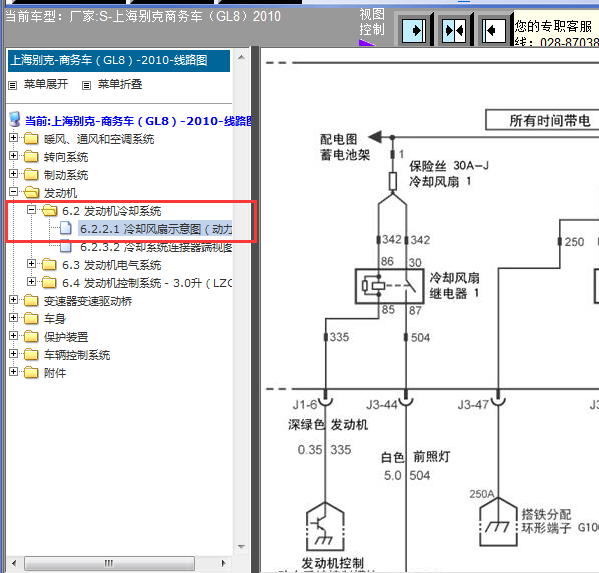Expand the 制动系统 tree node
The height and width of the screenshot is (573, 599).
13,173
